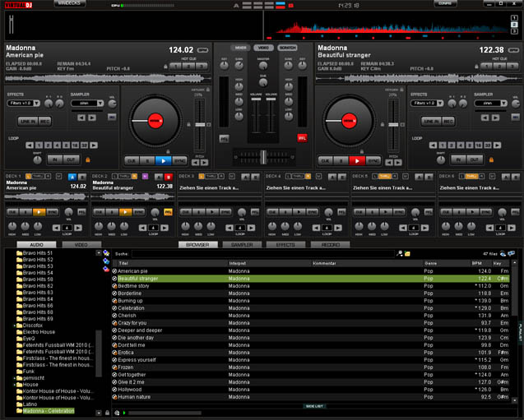Nudge pitch down on left deck
Image resolution: width=524 pixels, height=420 pixels.
(x=196, y=163)
